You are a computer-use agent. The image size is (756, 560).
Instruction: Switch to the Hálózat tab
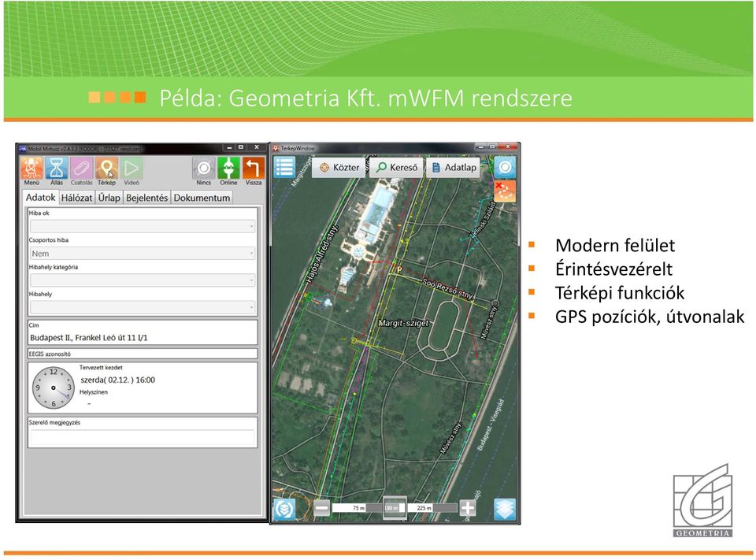76,198
